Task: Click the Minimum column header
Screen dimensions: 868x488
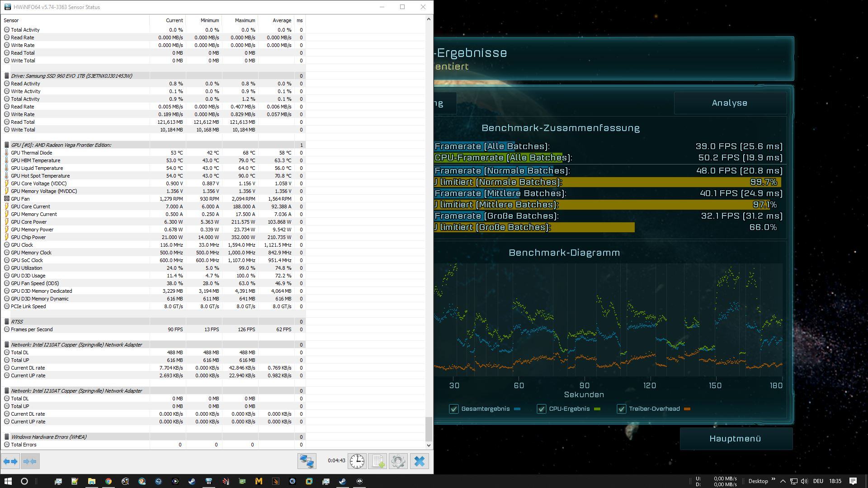Action: pos(204,20)
